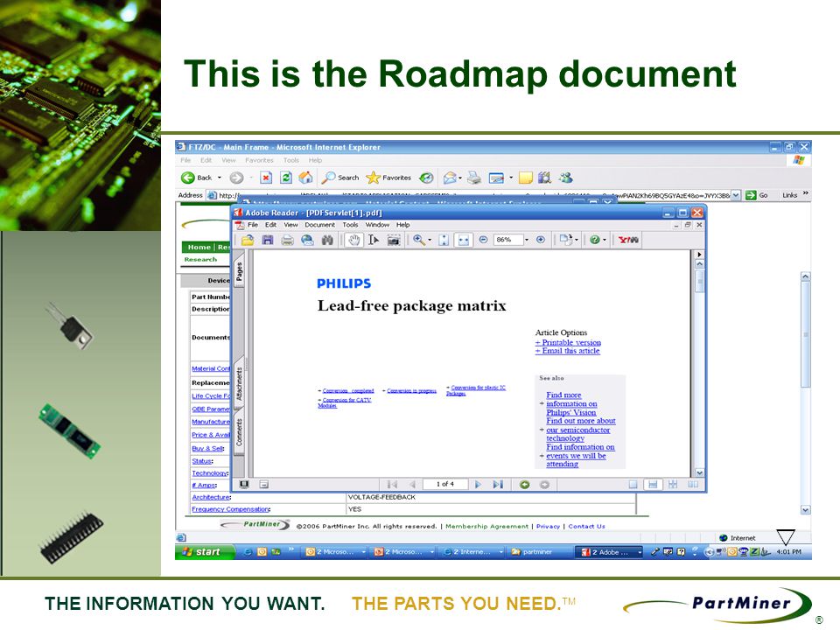Image resolution: width=840 pixels, height=630 pixels.
Task: Select the Snapshot camera tool
Action: [x=394, y=240]
